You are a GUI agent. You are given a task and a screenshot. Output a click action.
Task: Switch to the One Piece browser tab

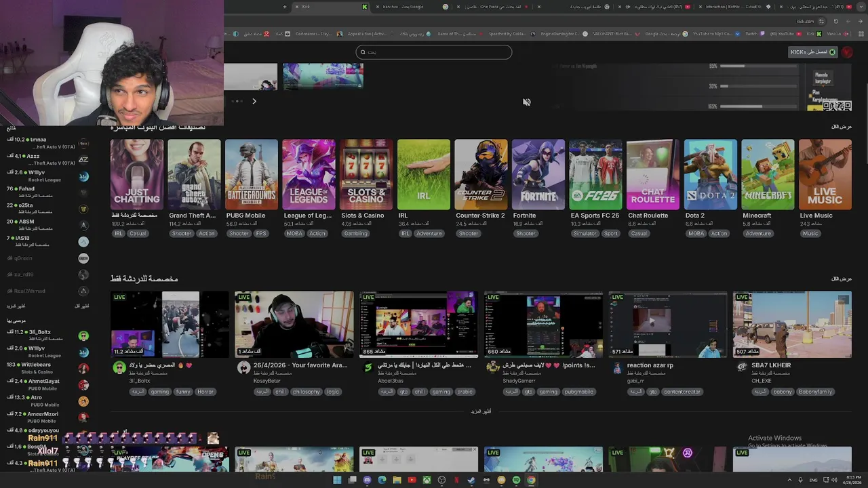coord(493,7)
